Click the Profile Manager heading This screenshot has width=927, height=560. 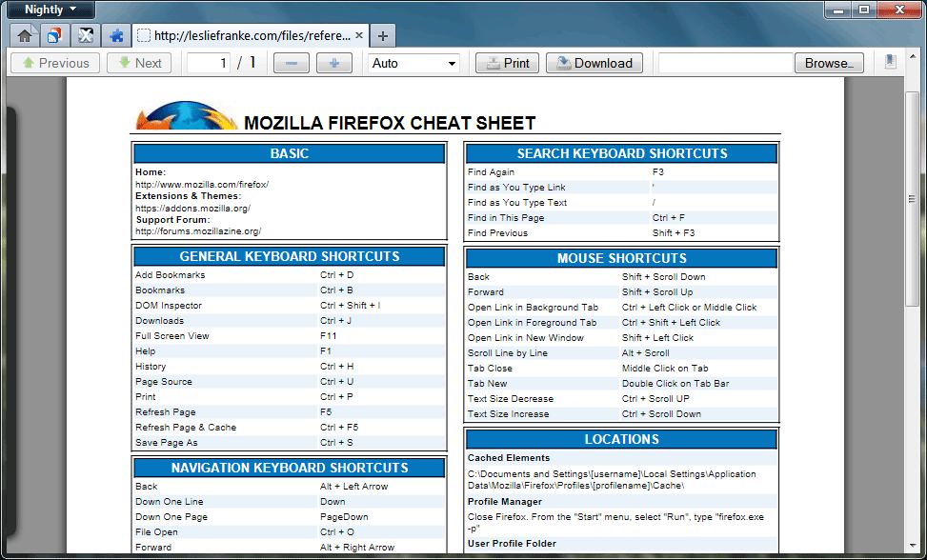pos(504,502)
